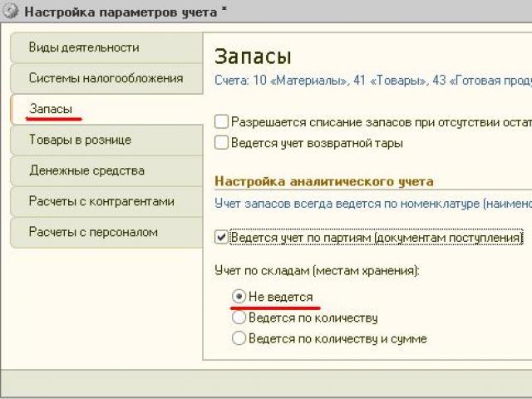Uncheck Ведется учет по партиям checkbox
532x399 pixels.
[221, 237]
